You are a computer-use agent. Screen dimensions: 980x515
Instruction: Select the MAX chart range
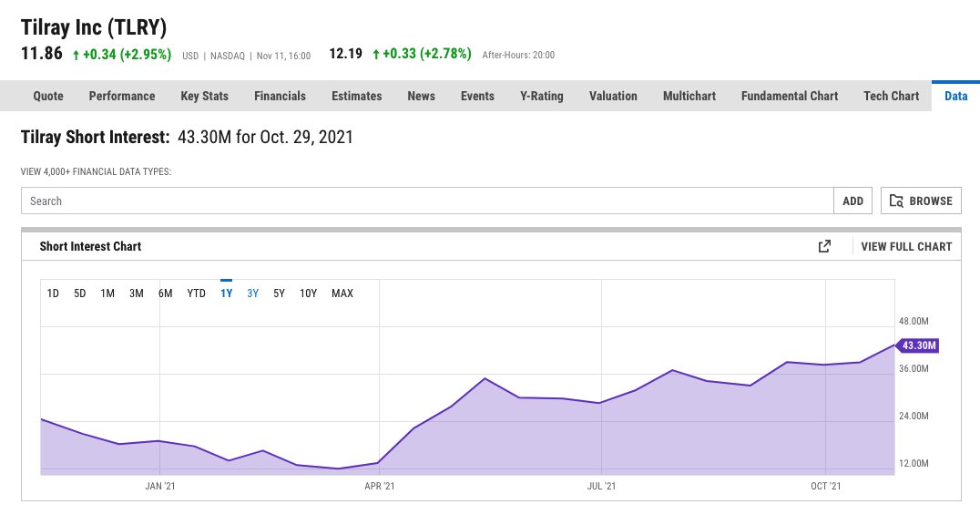point(342,293)
